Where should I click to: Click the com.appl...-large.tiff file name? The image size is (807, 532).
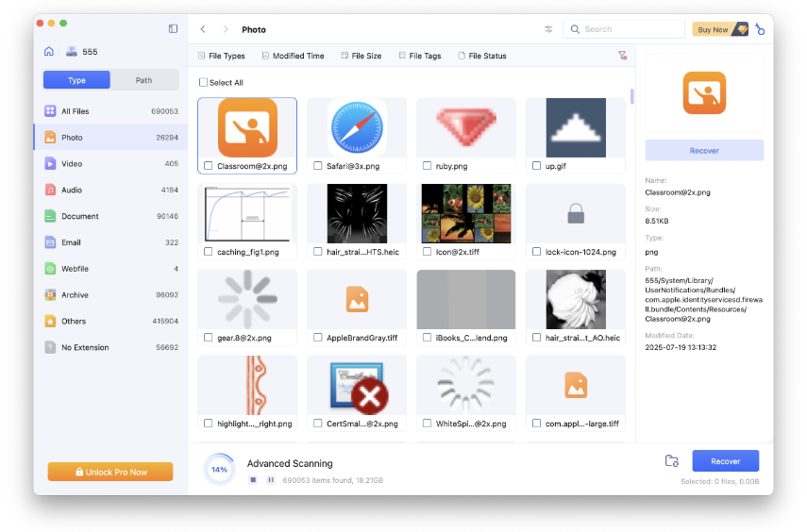tap(581, 424)
